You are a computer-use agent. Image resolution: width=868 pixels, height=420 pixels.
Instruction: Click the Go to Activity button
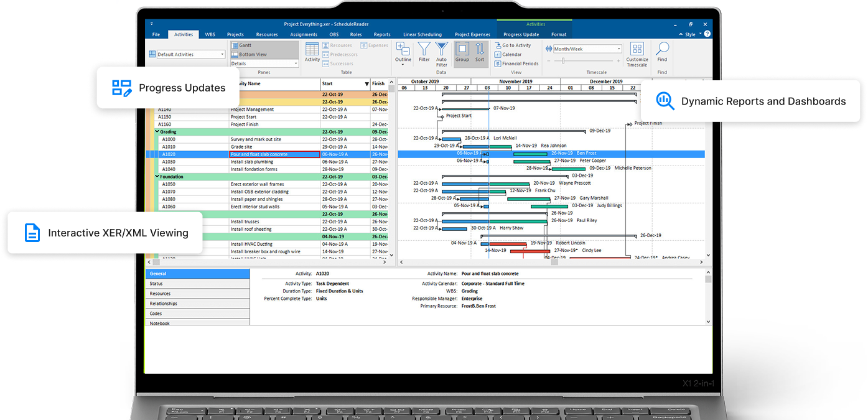click(x=513, y=45)
